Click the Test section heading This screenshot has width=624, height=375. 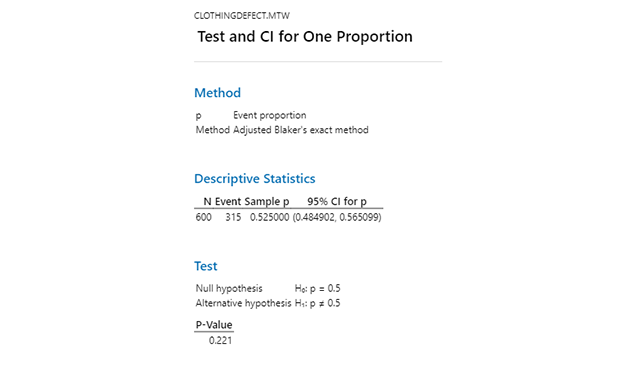206,266
